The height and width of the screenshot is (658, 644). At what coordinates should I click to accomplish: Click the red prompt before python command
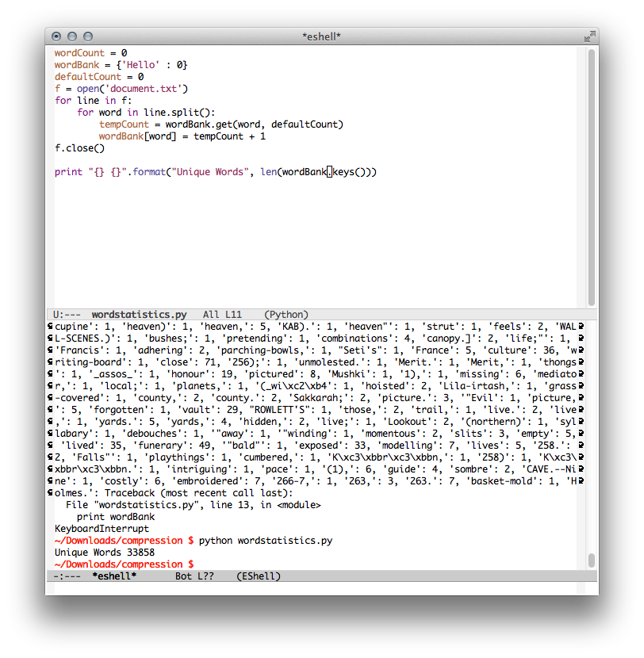click(124, 541)
